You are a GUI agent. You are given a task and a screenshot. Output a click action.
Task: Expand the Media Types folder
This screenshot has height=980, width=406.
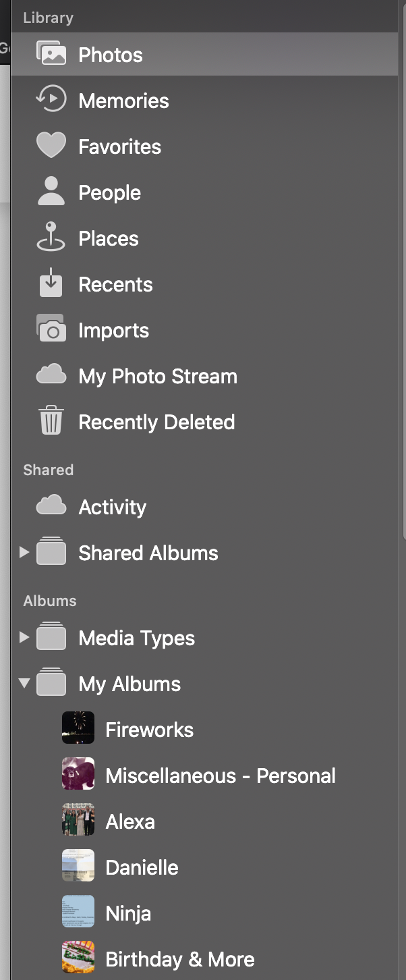click(x=24, y=638)
